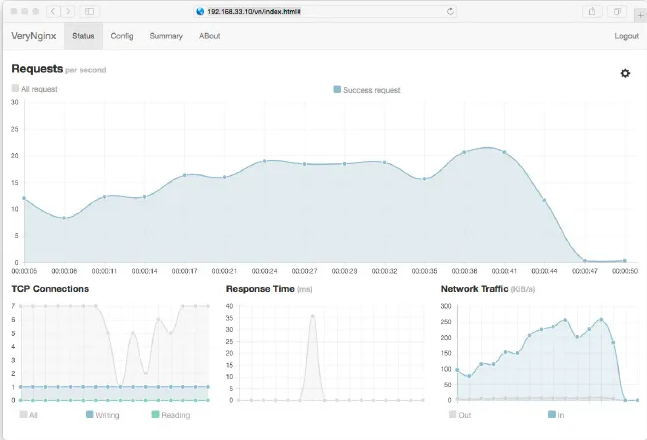This screenshot has height=440, width=647.
Task: Toggle the Out legend in Network Traffic
Action: pos(459,414)
